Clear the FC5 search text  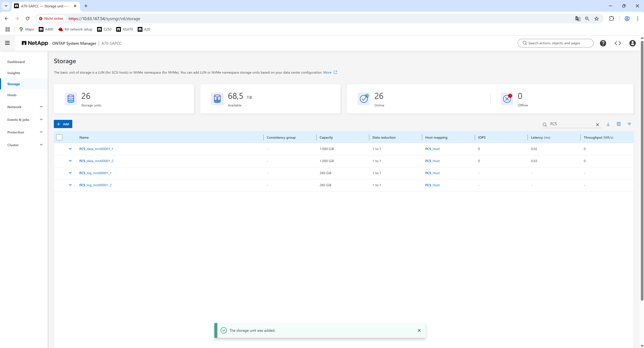point(597,125)
